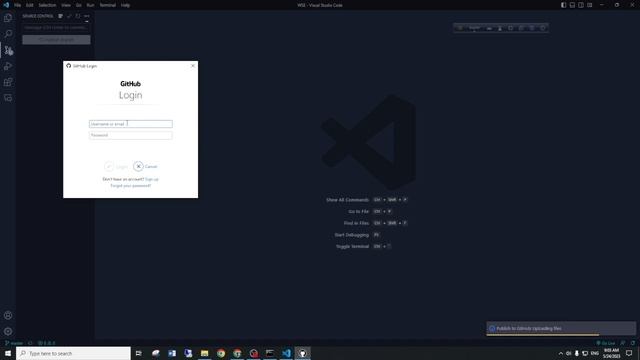
Task: Click the Forgot your password link
Action: pos(131,186)
